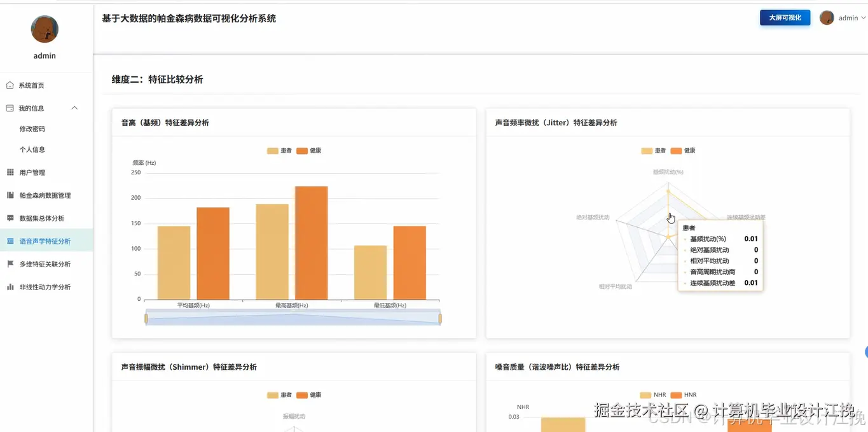Click the grid icon beside 用户管理
The width and height of the screenshot is (868, 432).
coord(10,172)
